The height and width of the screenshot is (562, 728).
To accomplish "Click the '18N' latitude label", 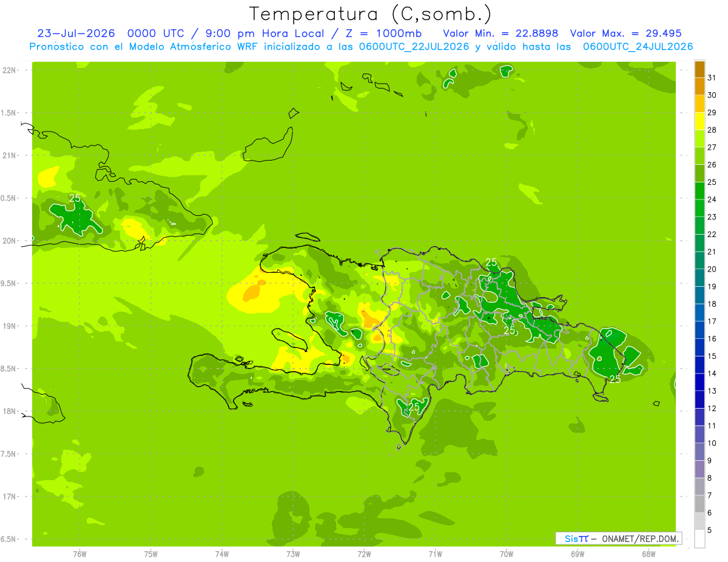I will coord(8,412).
